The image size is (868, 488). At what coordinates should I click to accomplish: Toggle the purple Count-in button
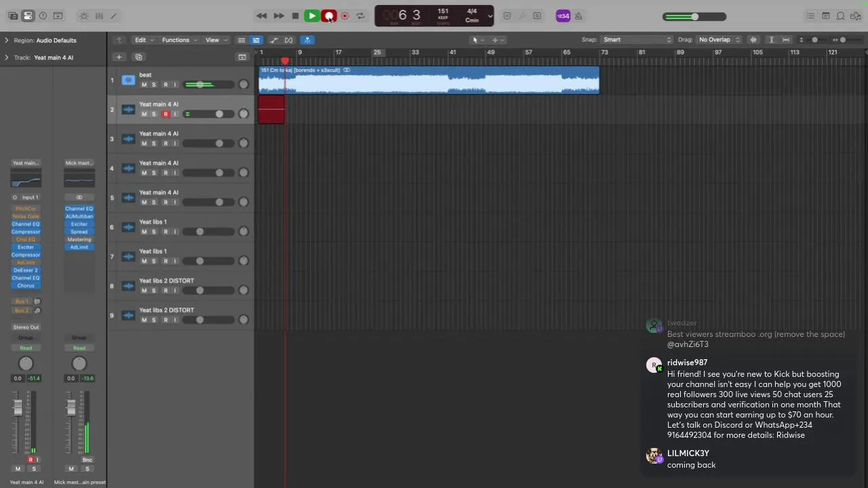click(563, 16)
